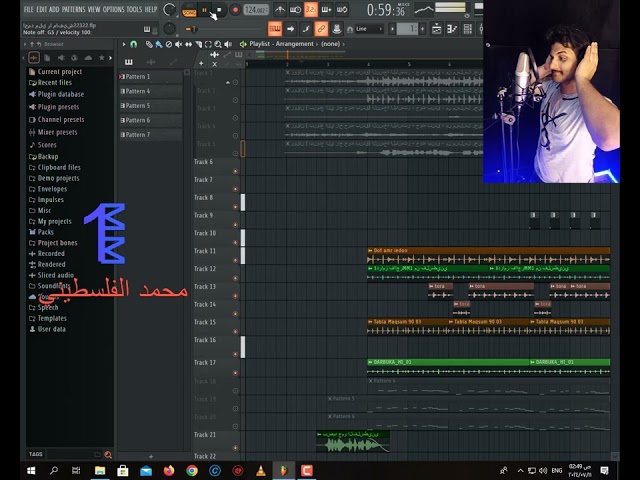This screenshot has width=640, height=480.
Task: Open the OPTIONS menu
Action: click(113, 9)
